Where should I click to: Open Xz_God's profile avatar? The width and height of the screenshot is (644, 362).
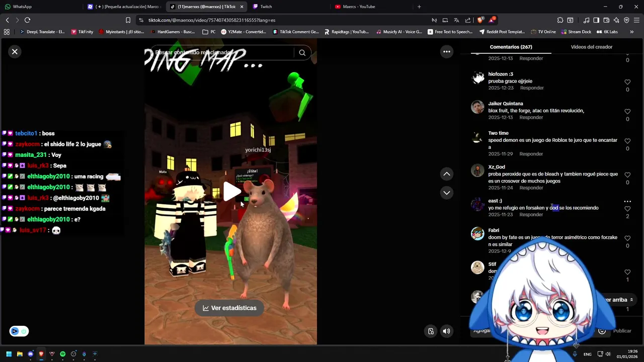coord(477,170)
